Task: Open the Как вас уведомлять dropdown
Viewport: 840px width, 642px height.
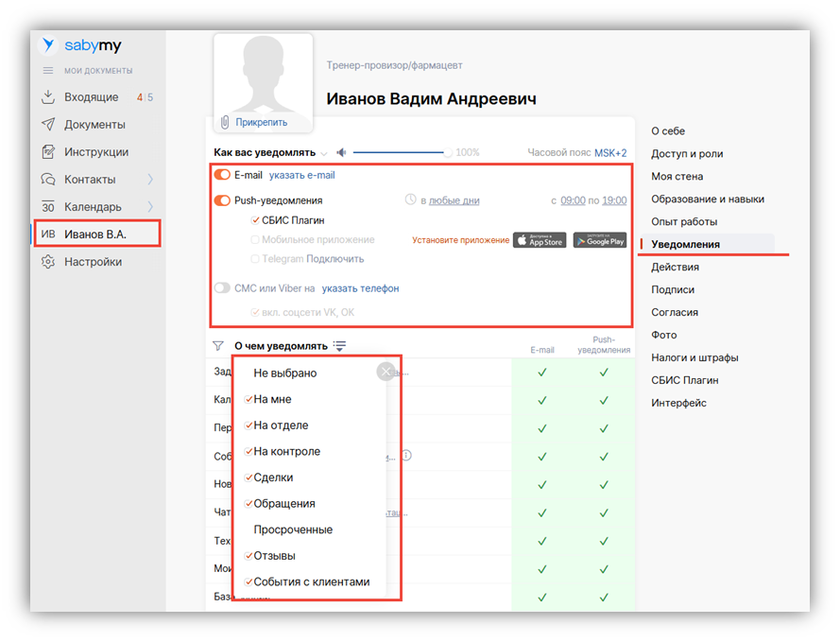Action: point(324,153)
